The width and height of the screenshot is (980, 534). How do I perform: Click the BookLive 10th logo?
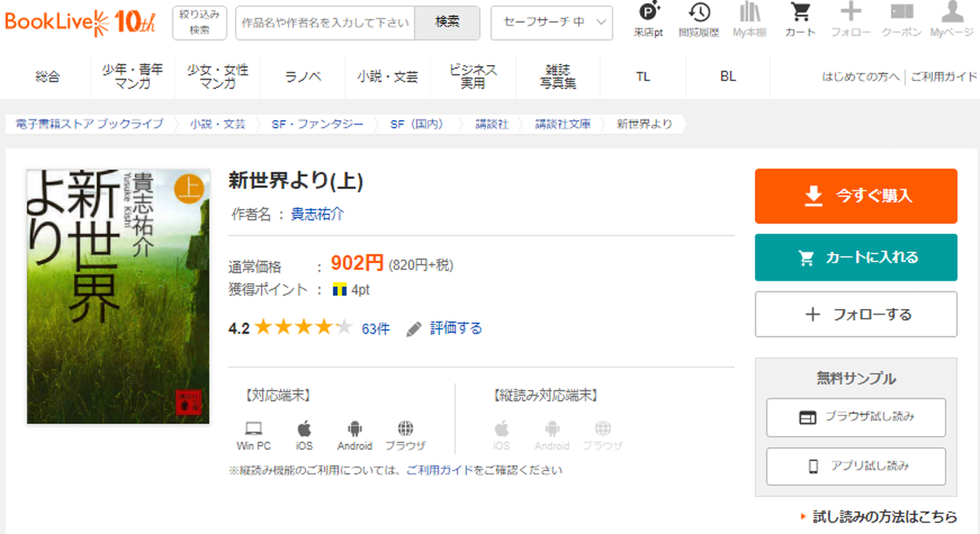pyautogui.click(x=80, y=22)
